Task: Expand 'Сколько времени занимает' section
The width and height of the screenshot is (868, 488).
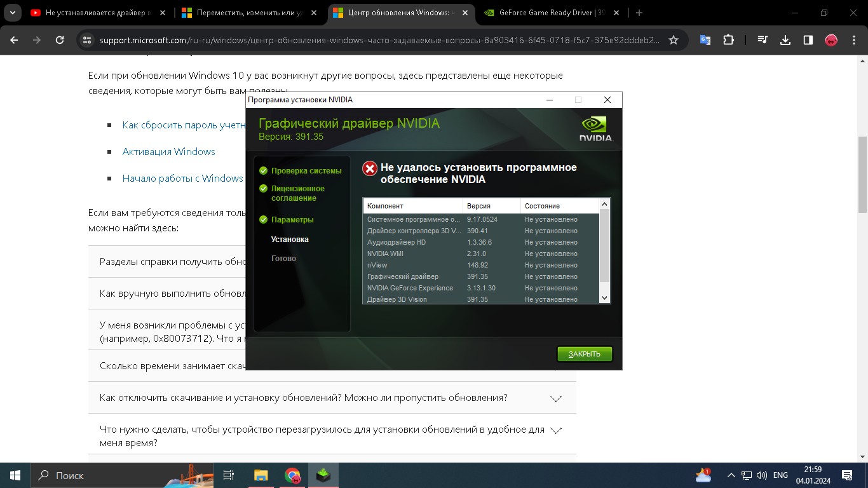Action: click(x=168, y=366)
